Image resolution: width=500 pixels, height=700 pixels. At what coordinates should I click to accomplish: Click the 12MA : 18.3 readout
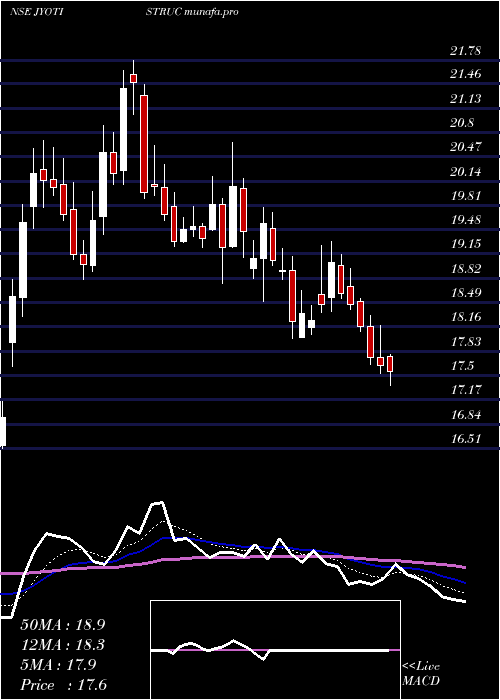tap(62, 645)
